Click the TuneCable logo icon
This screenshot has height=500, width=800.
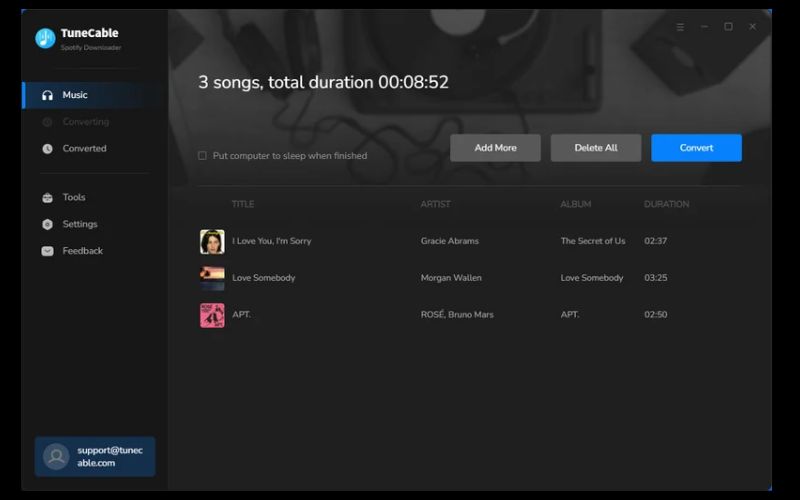click(x=45, y=38)
